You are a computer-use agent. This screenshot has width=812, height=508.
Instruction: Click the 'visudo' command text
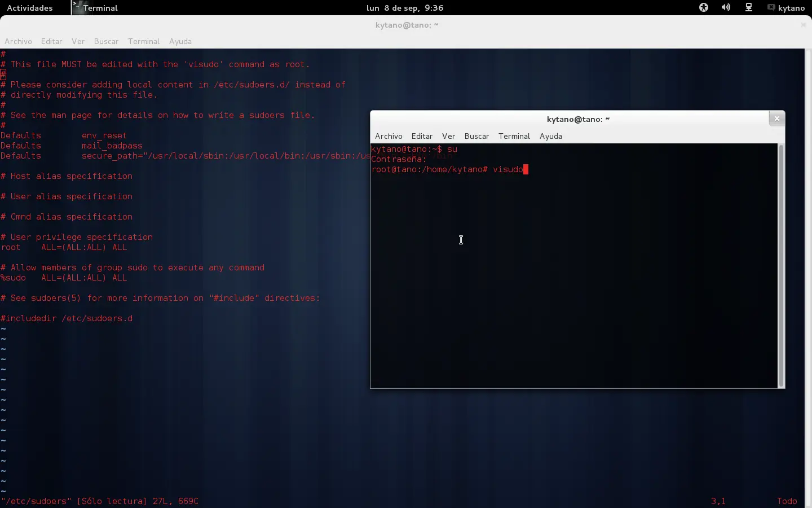click(x=507, y=169)
